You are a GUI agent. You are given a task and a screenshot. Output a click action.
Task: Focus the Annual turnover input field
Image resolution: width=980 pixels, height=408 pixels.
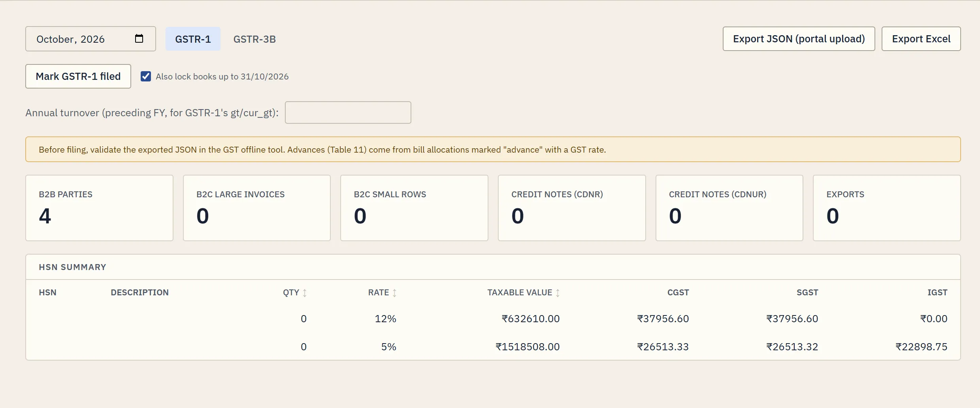pyautogui.click(x=348, y=113)
